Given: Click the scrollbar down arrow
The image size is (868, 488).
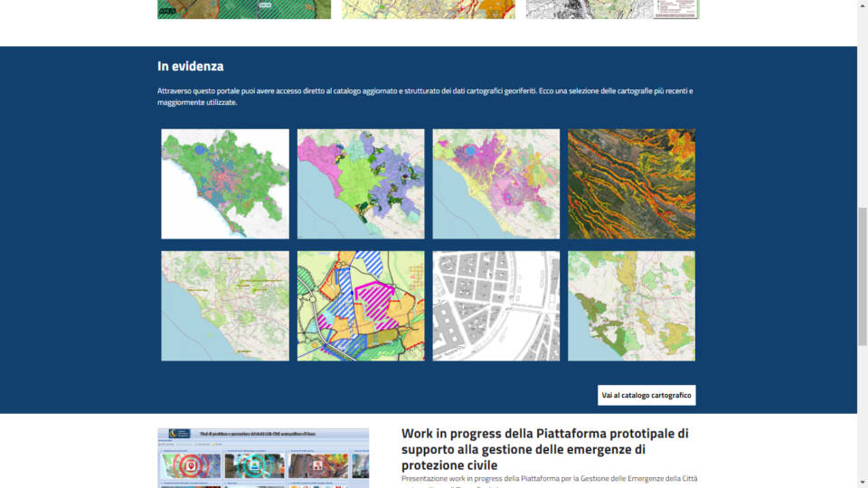Looking at the screenshot, I should pyautogui.click(x=862, y=482).
